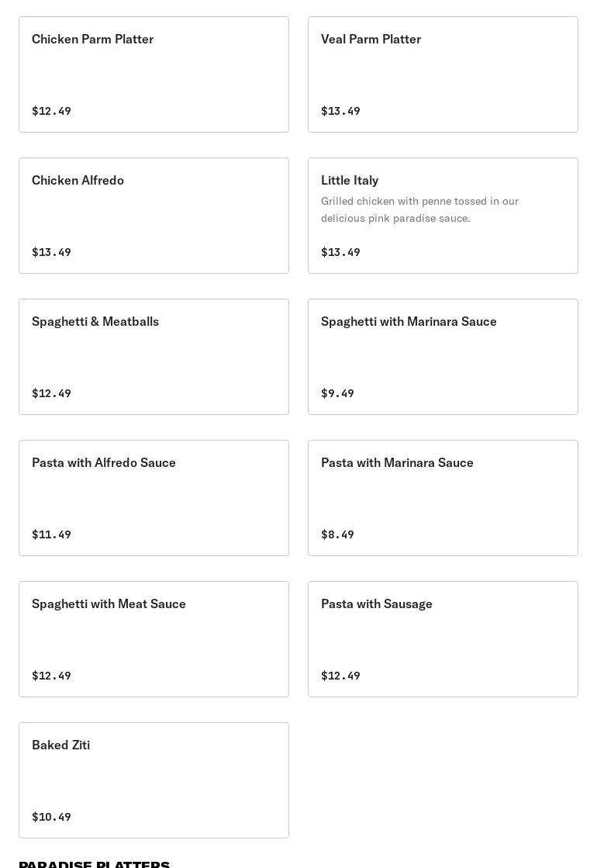Select the Baked Ziti card
597x868 pixels.
click(x=154, y=780)
